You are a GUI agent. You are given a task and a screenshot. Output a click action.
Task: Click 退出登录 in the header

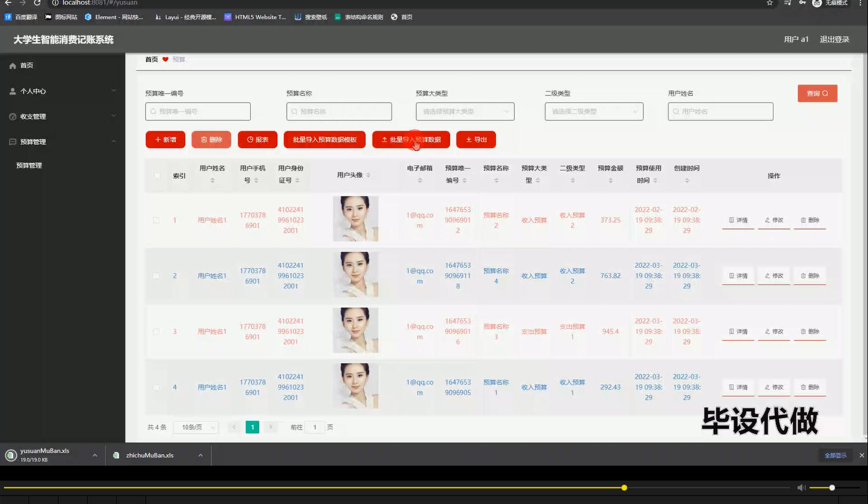[x=834, y=40]
